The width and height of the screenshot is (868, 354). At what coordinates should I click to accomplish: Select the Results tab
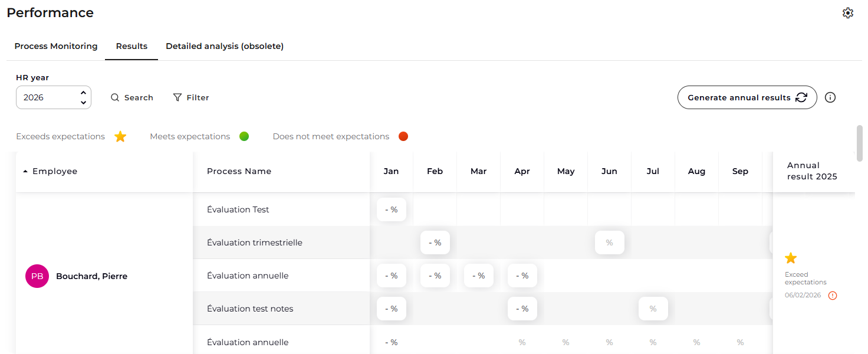pyautogui.click(x=131, y=46)
